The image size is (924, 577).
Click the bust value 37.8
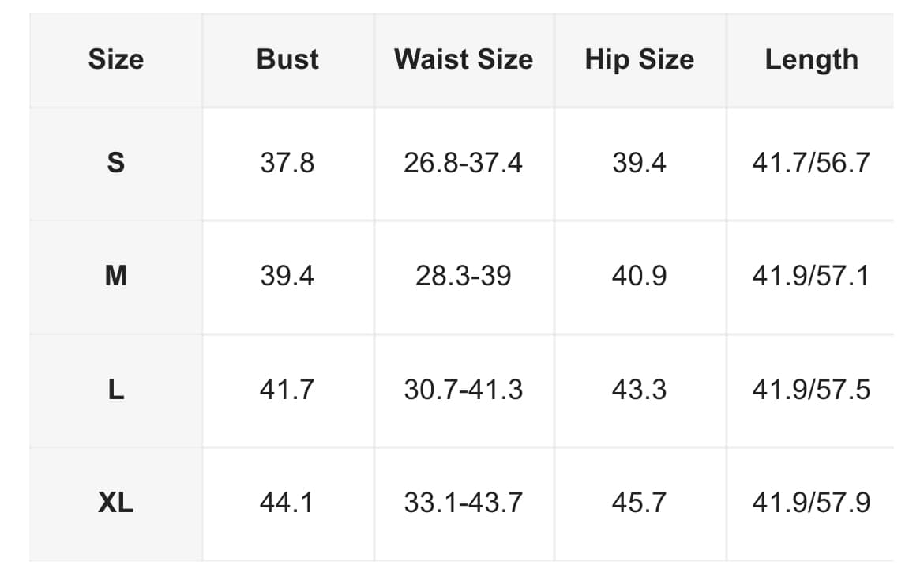click(287, 162)
